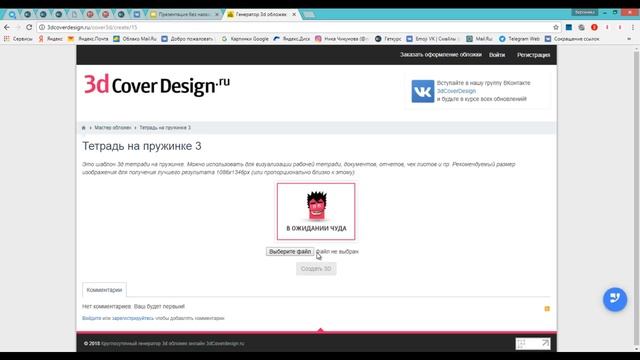
Task: Open the Облако Mail.Ru bookmark
Action: [x=135, y=39]
